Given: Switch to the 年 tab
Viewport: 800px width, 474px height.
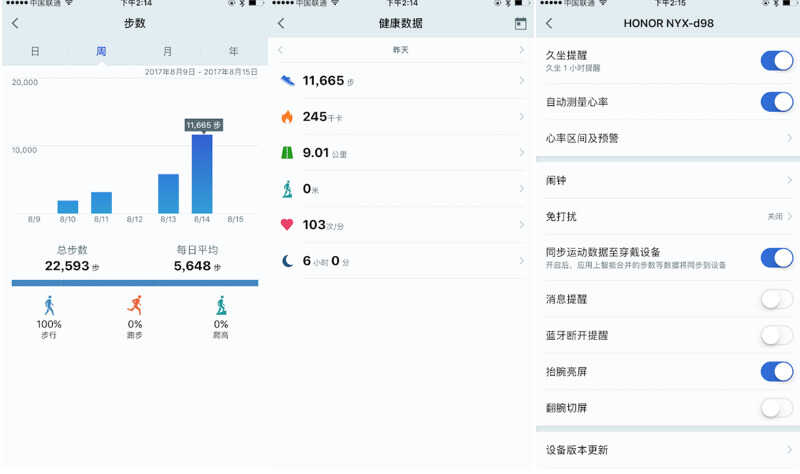Looking at the screenshot, I should coord(233,52).
